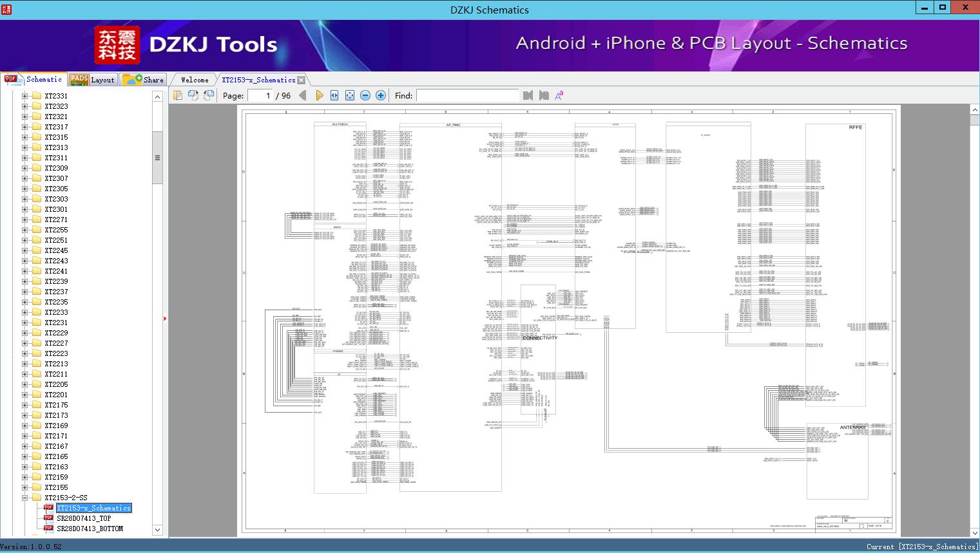Click the tree panel scroll-down arrow
980x553 pixels.
pos(157,530)
